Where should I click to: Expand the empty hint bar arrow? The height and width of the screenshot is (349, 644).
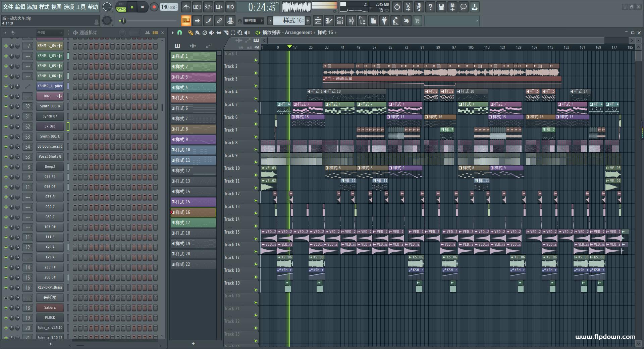477,21
